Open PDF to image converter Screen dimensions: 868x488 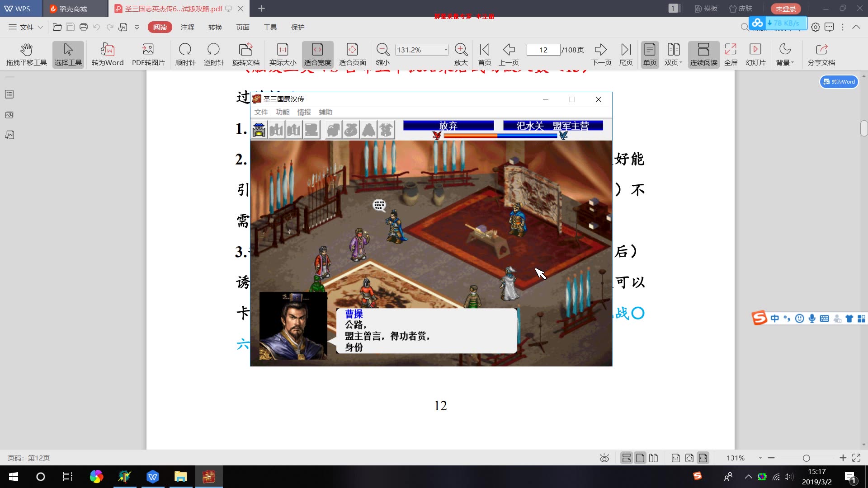point(148,55)
